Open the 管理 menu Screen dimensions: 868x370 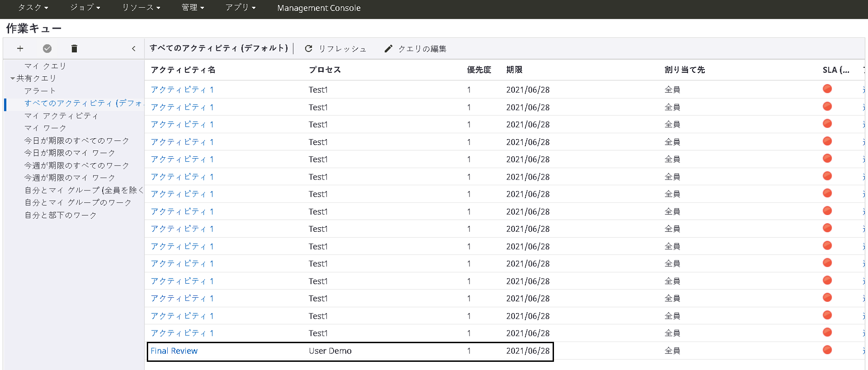193,8
